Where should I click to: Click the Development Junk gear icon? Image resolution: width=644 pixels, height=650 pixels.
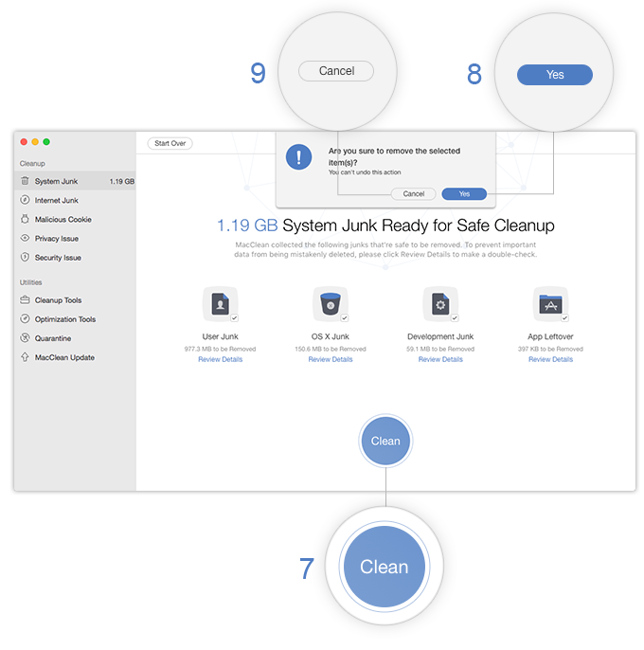(x=439, y=303)
